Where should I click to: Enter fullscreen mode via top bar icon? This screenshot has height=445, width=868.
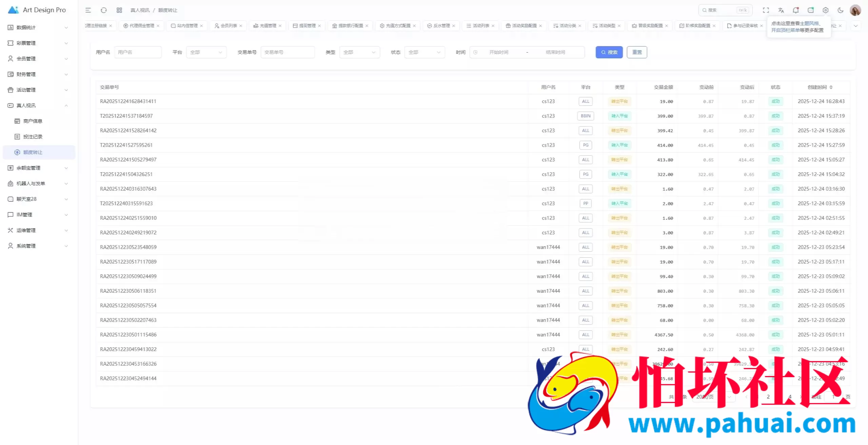pos(766,10)
